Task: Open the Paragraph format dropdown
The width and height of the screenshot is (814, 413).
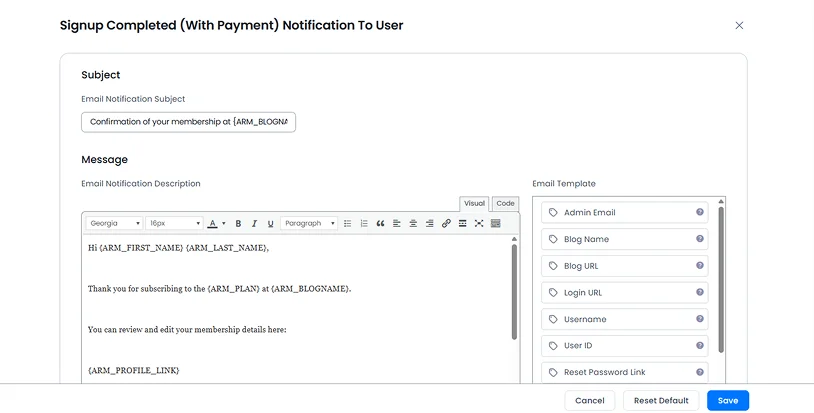Action: click(309, 224)
